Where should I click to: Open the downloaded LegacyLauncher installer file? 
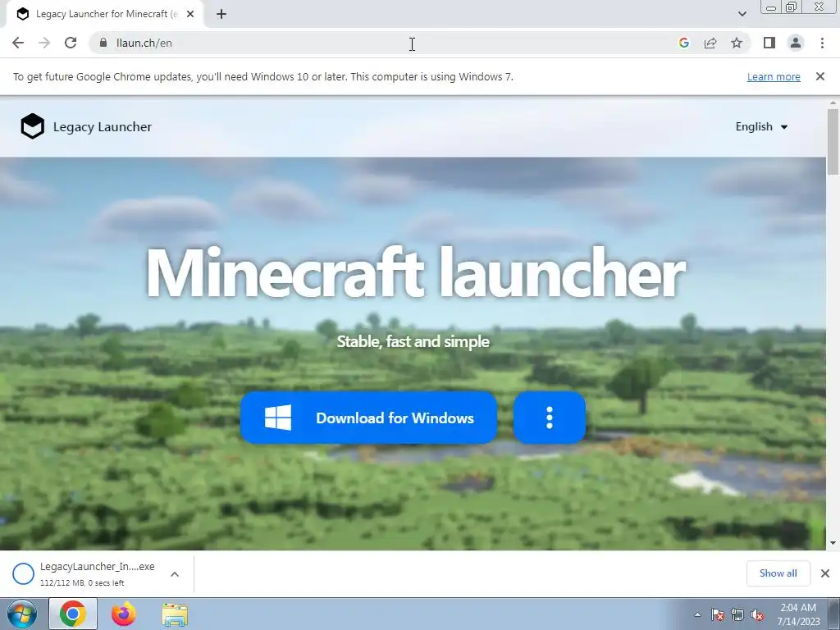(x=97, y=573)
